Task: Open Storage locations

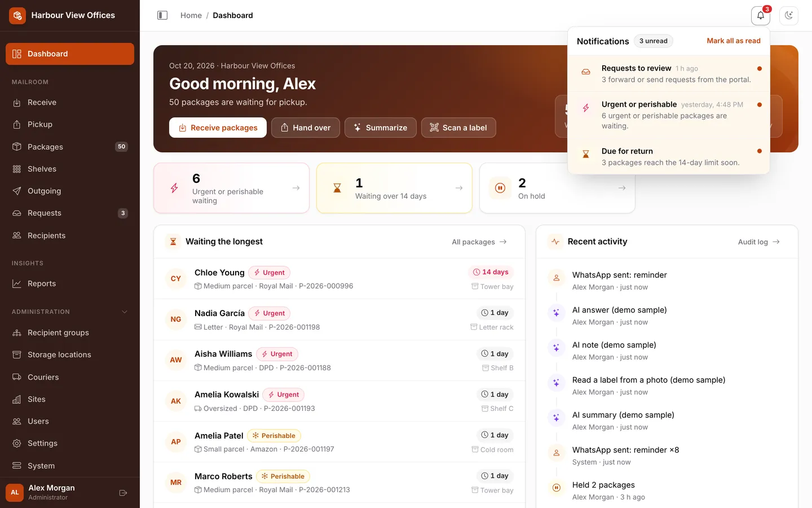Action: tap(70, 354)
